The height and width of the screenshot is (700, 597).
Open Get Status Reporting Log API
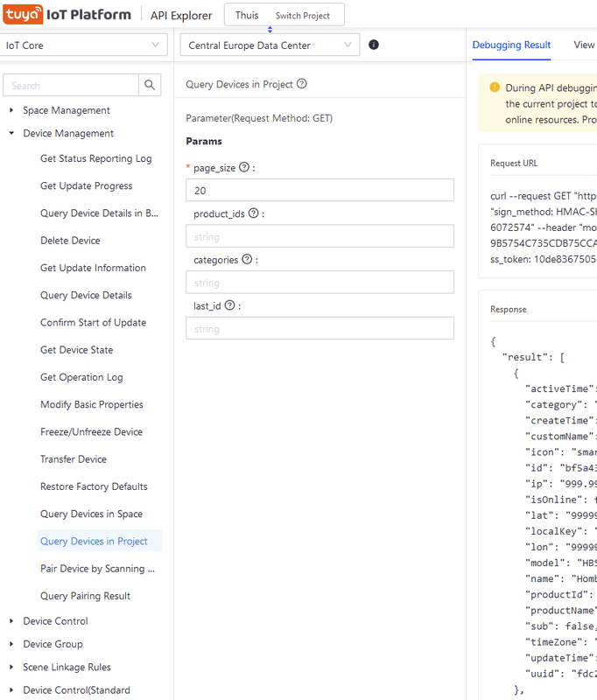click(x=95, y=158)
